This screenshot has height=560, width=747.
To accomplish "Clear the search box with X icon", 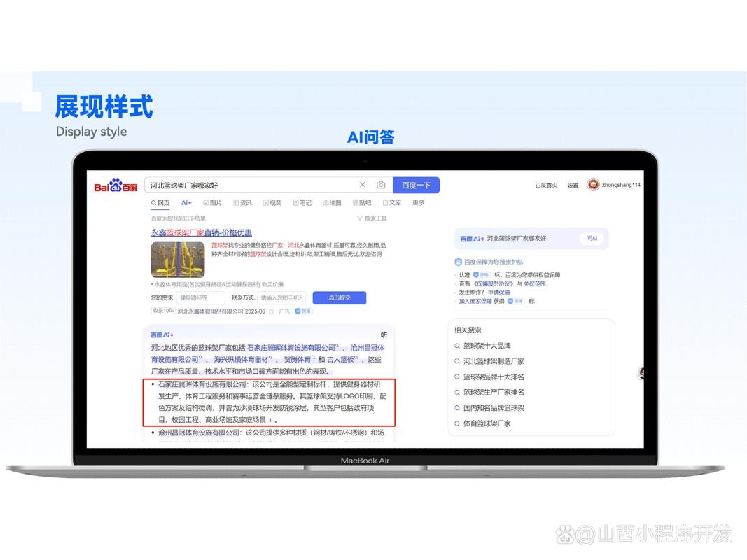I will click(x=363, y=185).
